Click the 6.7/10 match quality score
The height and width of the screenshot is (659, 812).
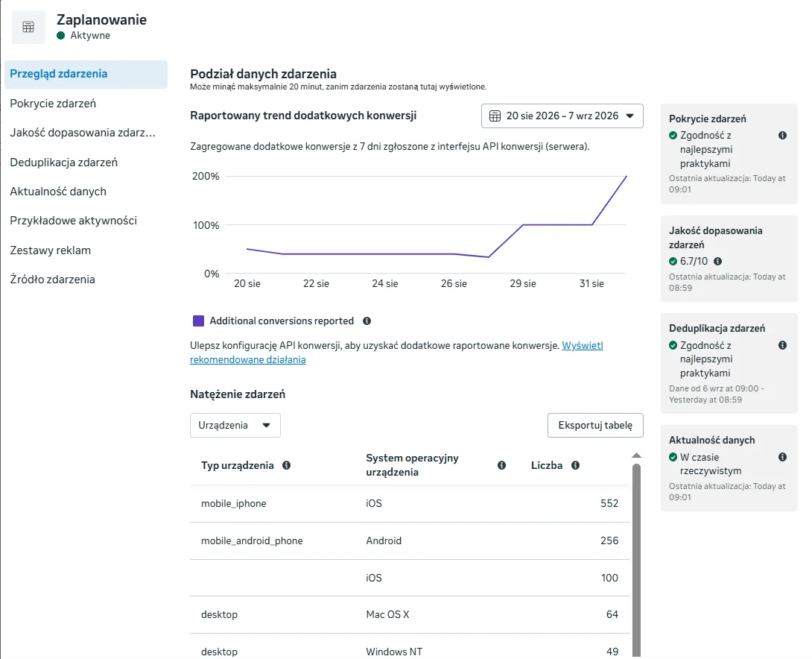point(694,261)
